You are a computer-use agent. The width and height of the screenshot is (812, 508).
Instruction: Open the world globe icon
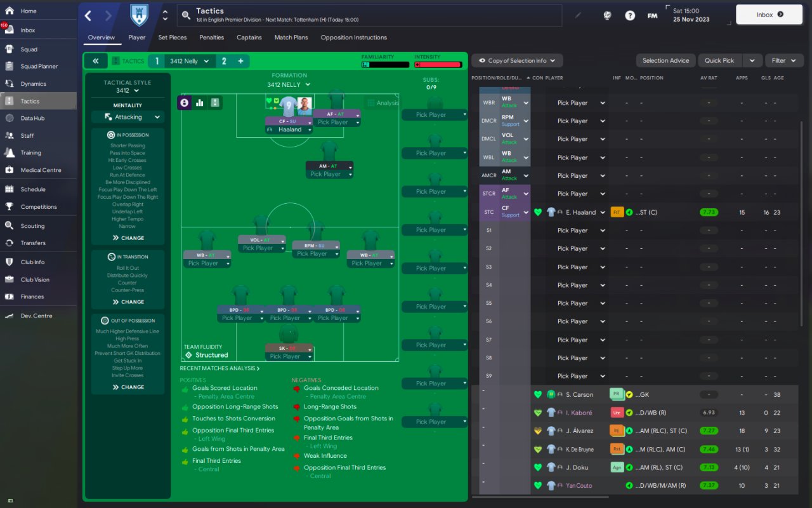pyautogui.click(x=607, y=15)
